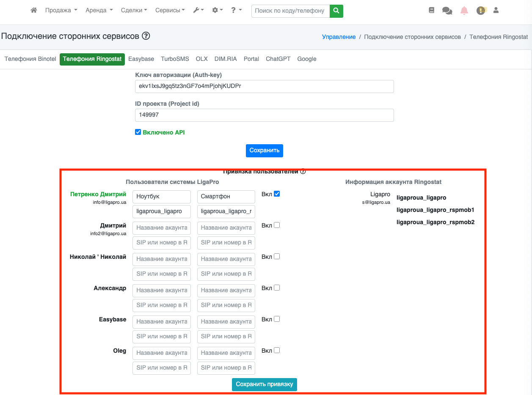Click help icon next to page title
The width and height of the screenshot is (532, 395).
coord(146,36)
